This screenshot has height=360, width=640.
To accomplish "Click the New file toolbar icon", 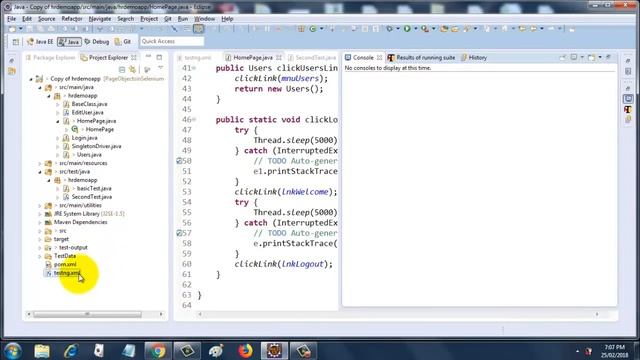I will click(12, 29).
